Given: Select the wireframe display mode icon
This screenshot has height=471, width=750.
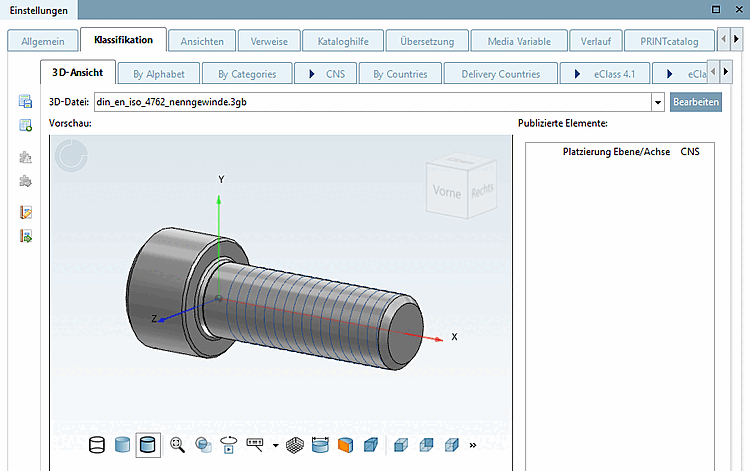Looking at the screenshot, I should click(97, 444).
